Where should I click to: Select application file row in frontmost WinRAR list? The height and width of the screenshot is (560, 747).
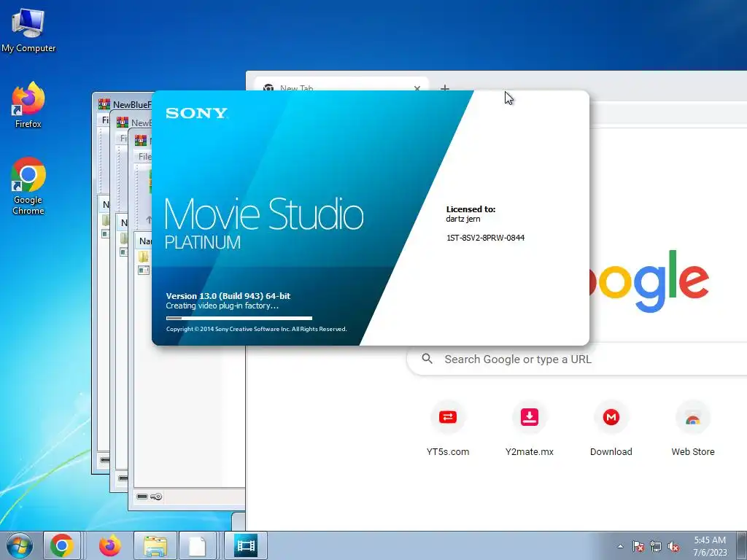click(x=144, y=271)
